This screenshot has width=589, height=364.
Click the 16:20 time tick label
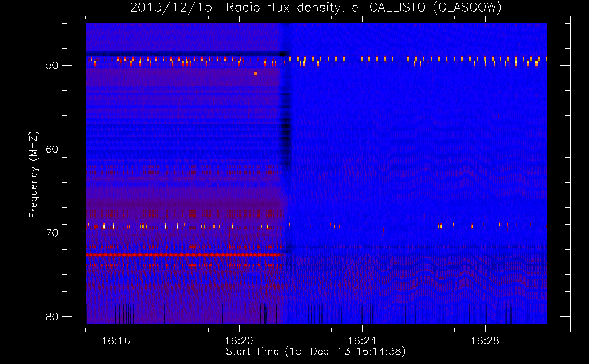tap(239, 341)
